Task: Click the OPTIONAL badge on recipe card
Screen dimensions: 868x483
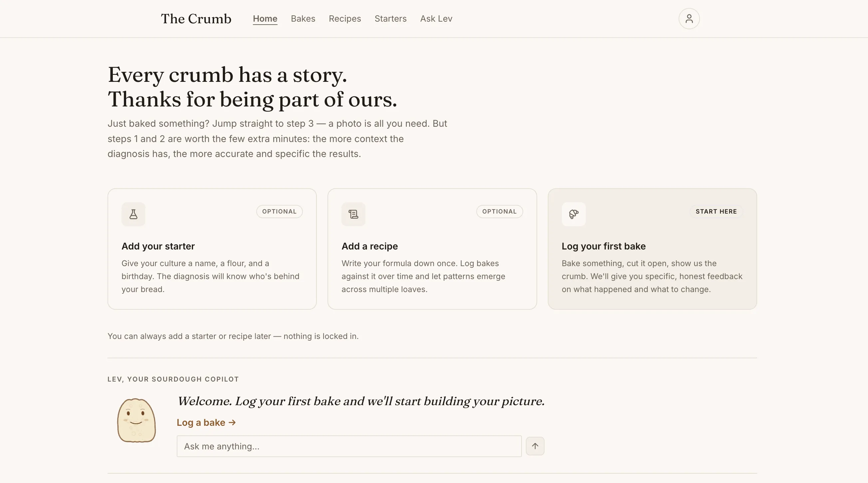Action: tap(499, 212)
